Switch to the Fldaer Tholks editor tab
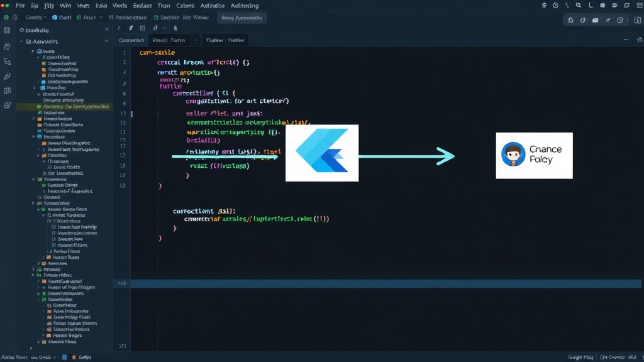Viewport: 644px width, 362px height. pos(225,40)
